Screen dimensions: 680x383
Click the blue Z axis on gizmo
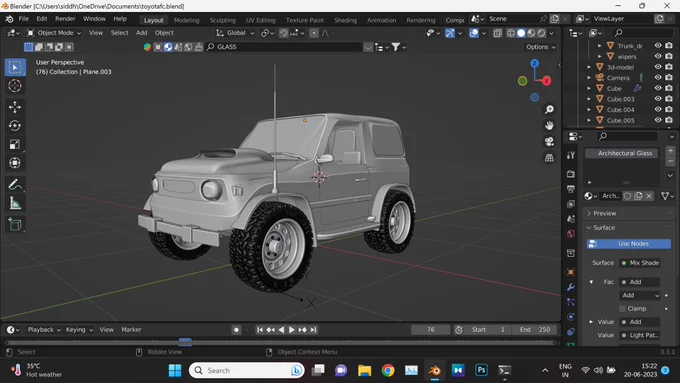535,63
